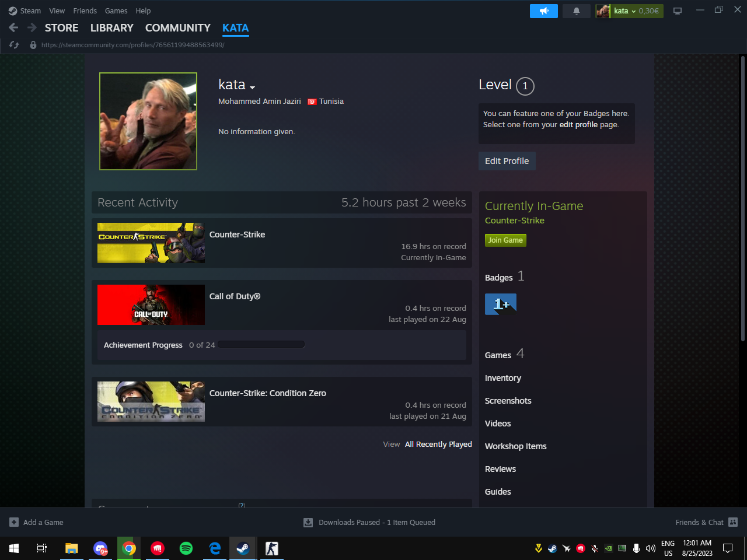
Task: Expand the kata profile name arrow
Action: click(x=253, y=87)
